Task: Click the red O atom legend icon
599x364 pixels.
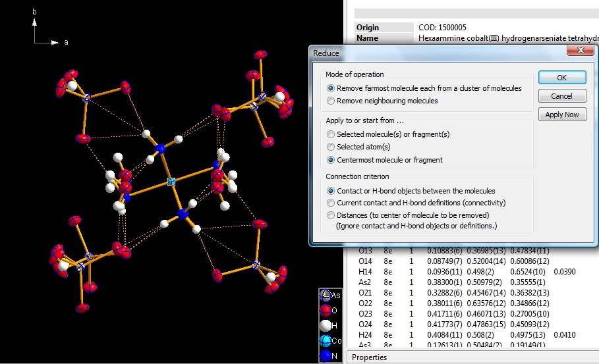Action: pyautogui.click(x=326, y=310)
